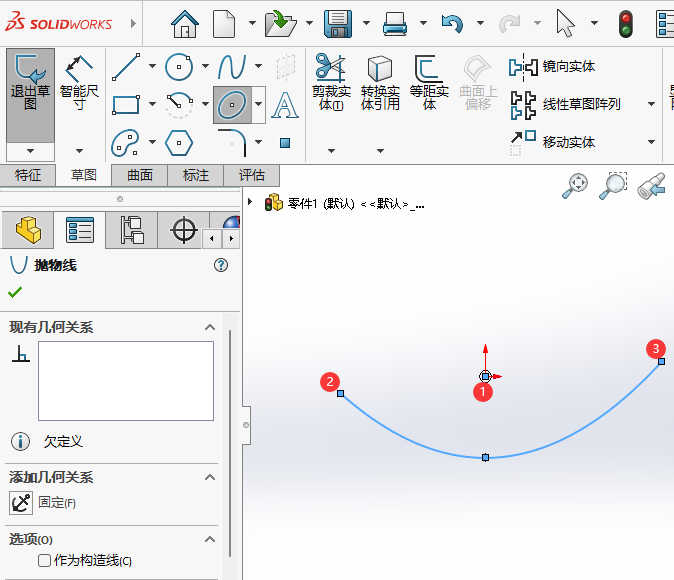Print using the printer icon
Viewport: 674px width, 580px height.
tap(395, 24)
